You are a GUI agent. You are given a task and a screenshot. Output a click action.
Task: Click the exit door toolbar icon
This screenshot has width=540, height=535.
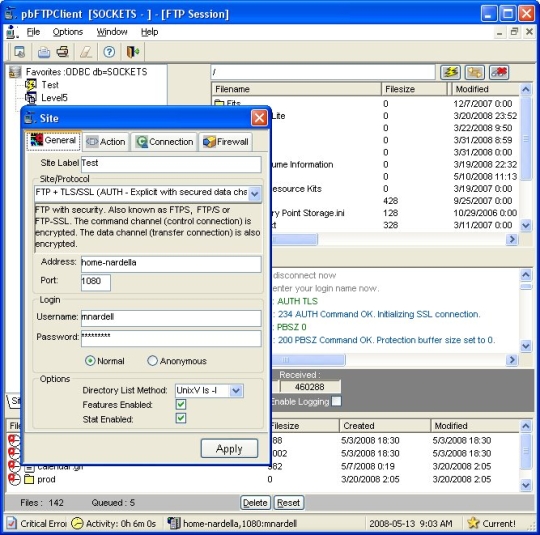[133, 52]
